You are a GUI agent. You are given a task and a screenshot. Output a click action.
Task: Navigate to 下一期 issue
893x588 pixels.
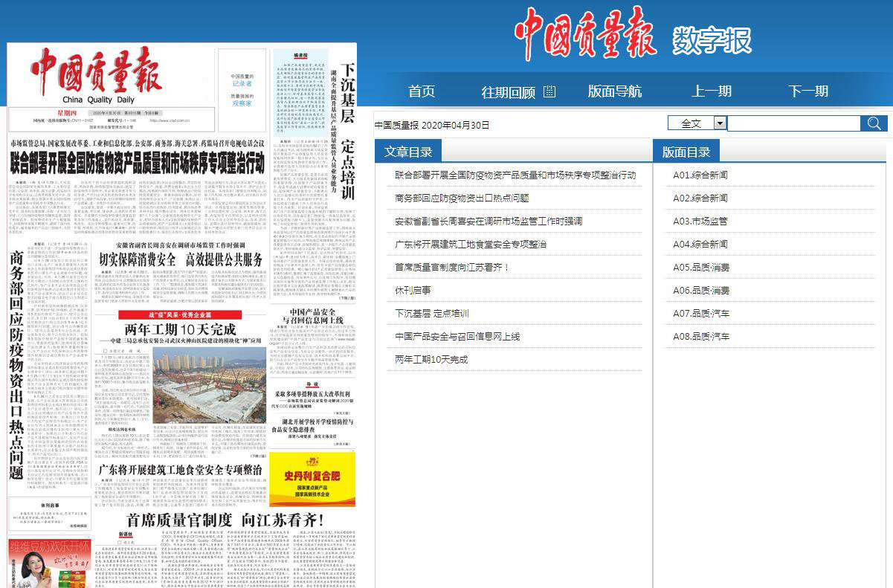[x=808, y=91]
